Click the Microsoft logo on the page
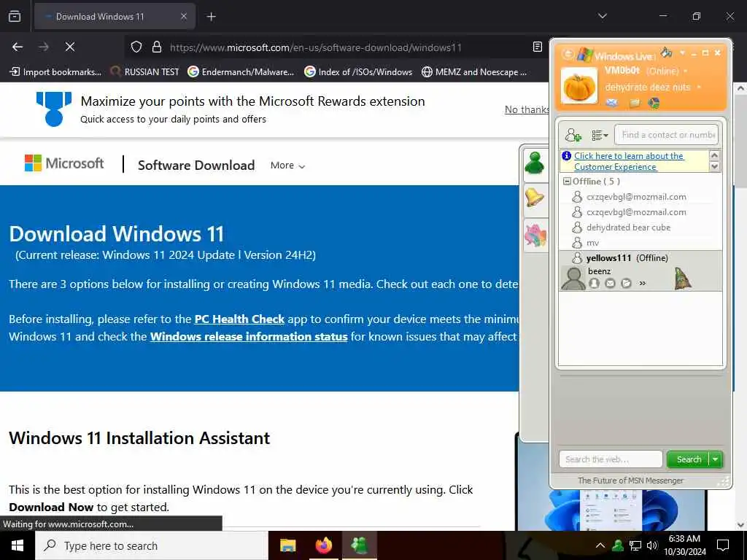The height and width of the screenshot is (560, 747). point(64,163)
